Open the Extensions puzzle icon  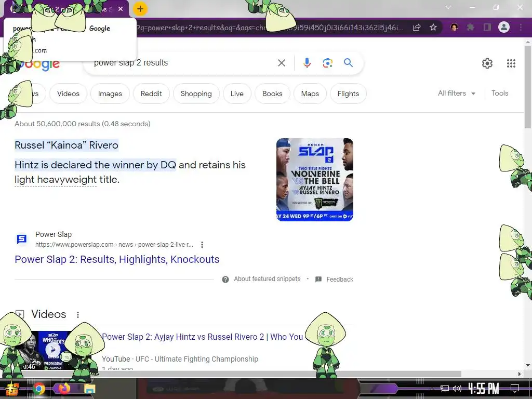pyautogui.click(x=471, y=27)
